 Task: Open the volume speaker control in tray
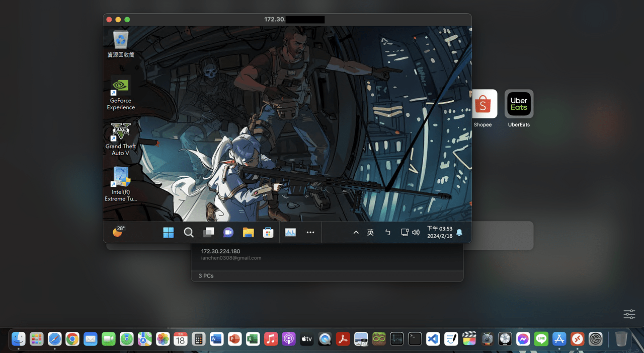pyautogui.click(x=416, y=232)
